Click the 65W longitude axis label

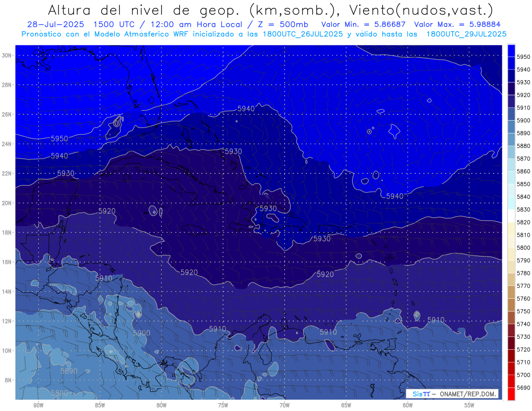[346, 406]
